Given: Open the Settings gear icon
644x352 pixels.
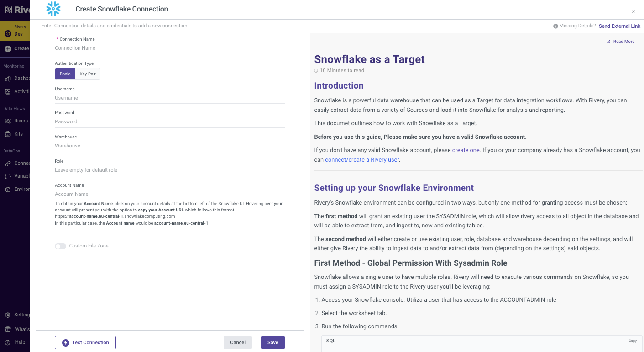Looking at the screenshot, I should tap(8, 315).
